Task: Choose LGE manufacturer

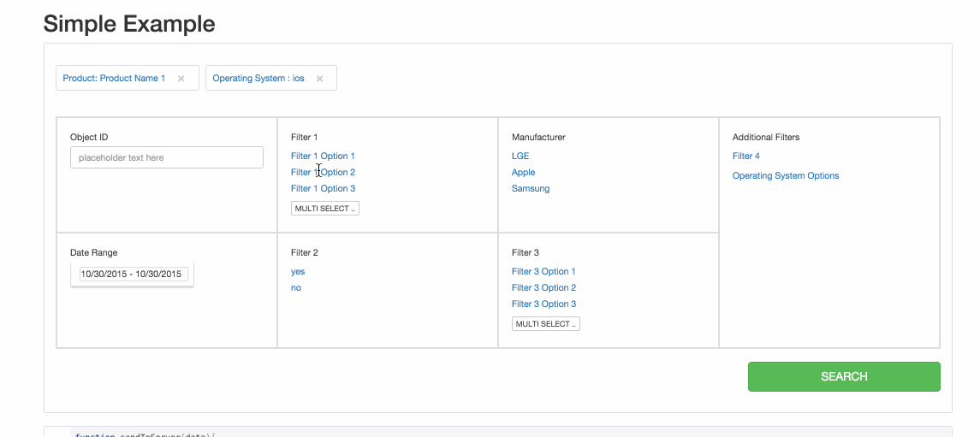Action: click(x=520, y=156)
